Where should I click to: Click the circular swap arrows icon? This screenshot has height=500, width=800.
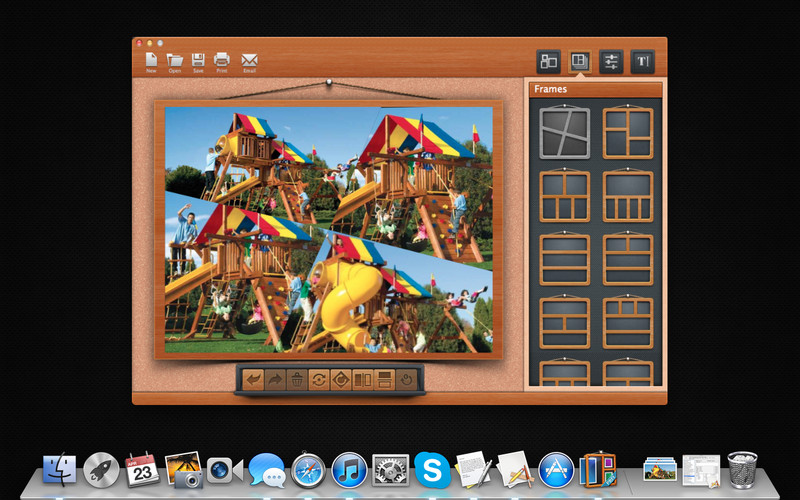tap(319, 380)
